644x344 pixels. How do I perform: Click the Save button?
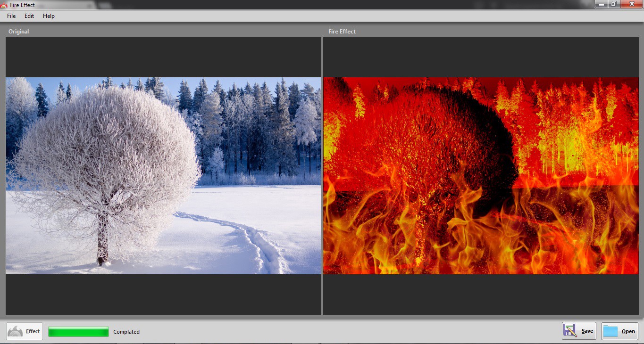pyautogui.click(x=579, y=331)
